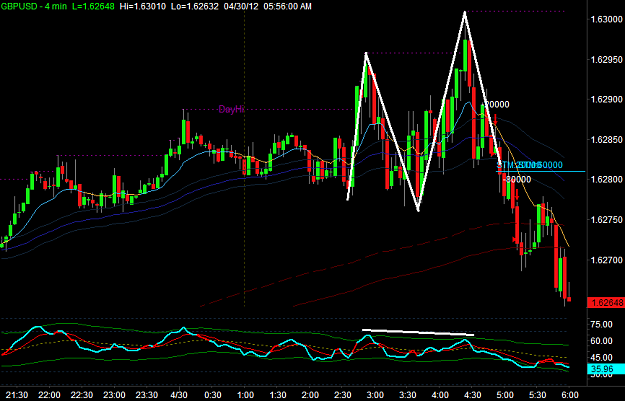
Task: Click the 1.62950 price axis label
Action: click(606, 60)
